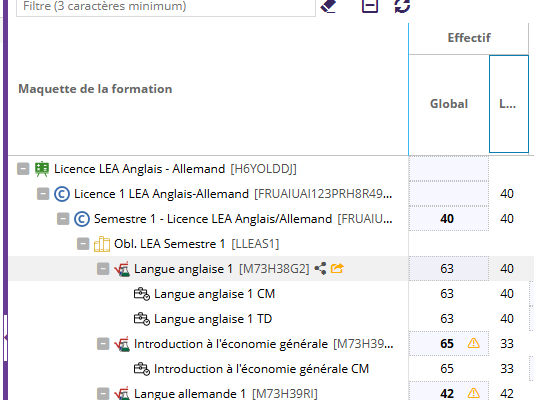Collapse Semestre 1 - Licence LEA Anglais/Allemand
The image size is (534, 400).
[63, 219]
